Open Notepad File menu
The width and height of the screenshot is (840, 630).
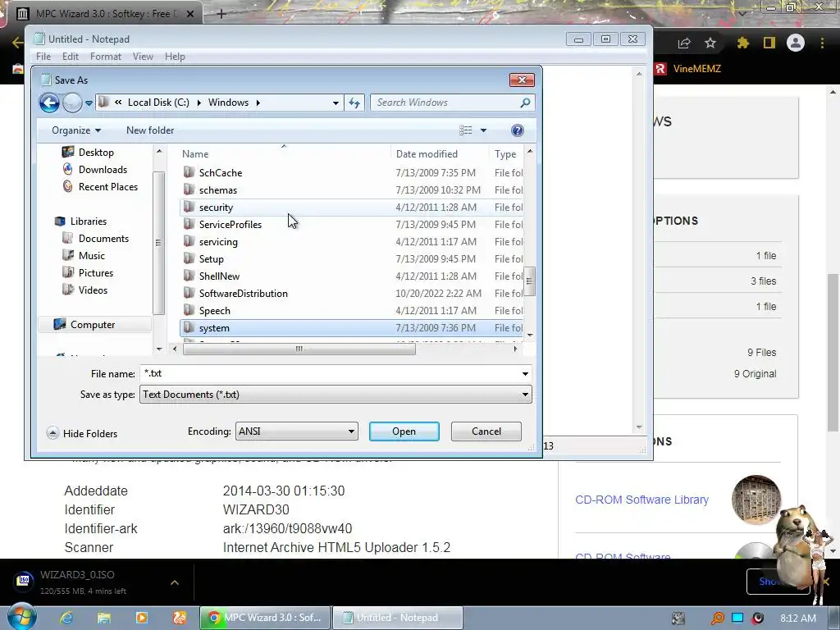[43, 57]
